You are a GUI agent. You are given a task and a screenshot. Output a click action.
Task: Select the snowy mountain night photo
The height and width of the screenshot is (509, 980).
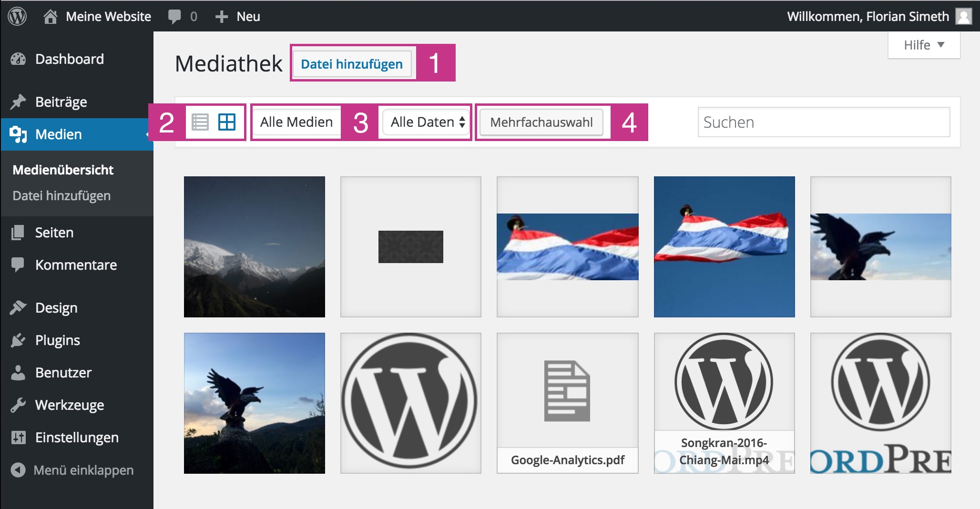click(255, 246)
